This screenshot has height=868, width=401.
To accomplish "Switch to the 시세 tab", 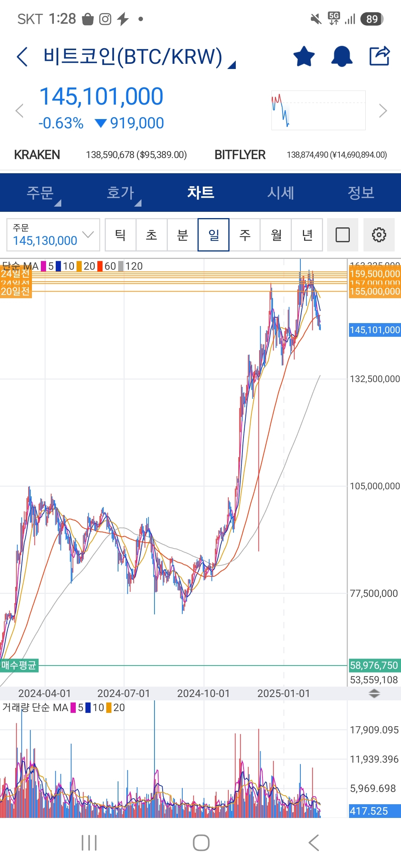I will 281,193.
